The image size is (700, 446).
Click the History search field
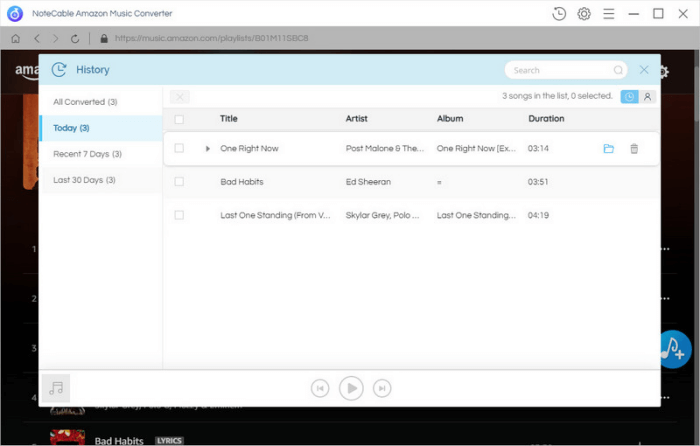566,70
